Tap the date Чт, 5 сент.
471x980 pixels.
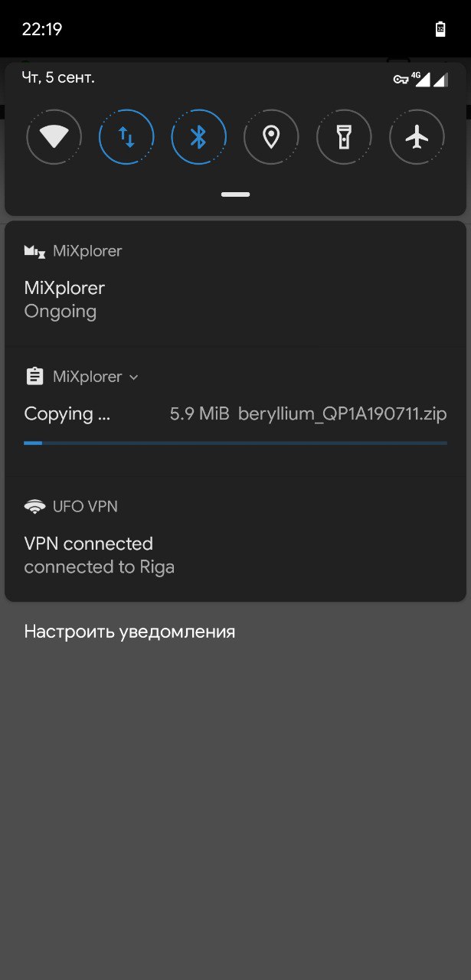point(58,77)
